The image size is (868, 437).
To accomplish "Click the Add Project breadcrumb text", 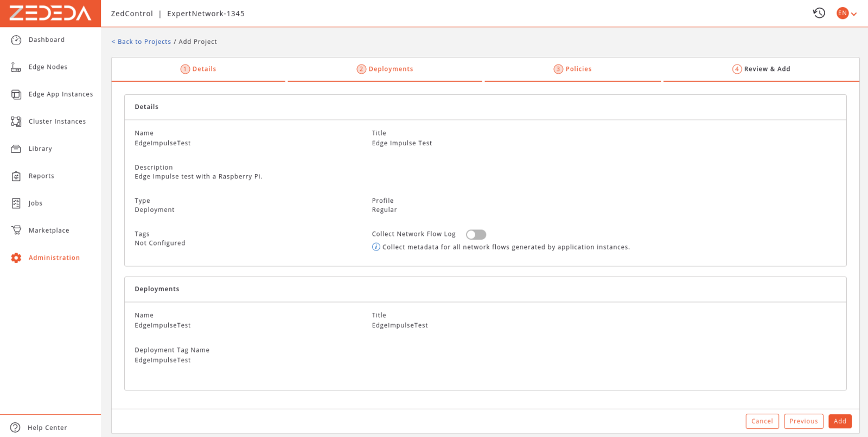I will (197, 42).
